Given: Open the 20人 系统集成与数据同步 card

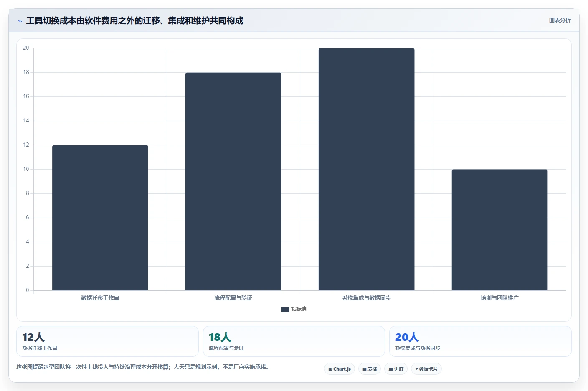Looking at the screenshot, I should (x=480, y=341).
